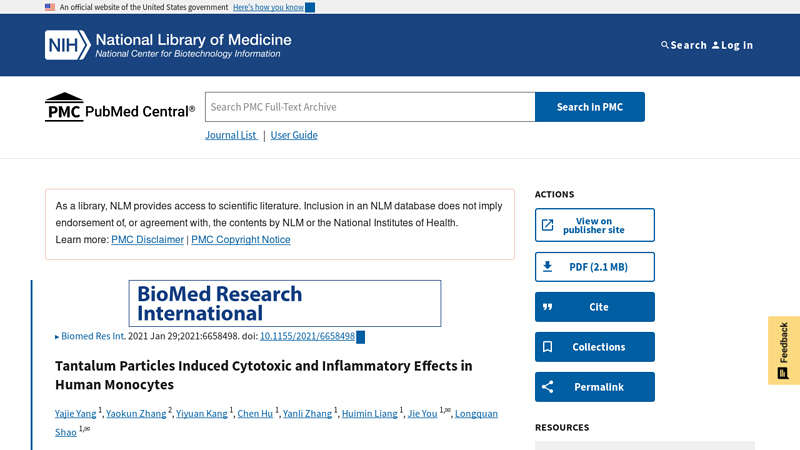Viewport: 800px width, 450px height.
Task: Open author Longquan Shao link
Action: tap(476, 414)
